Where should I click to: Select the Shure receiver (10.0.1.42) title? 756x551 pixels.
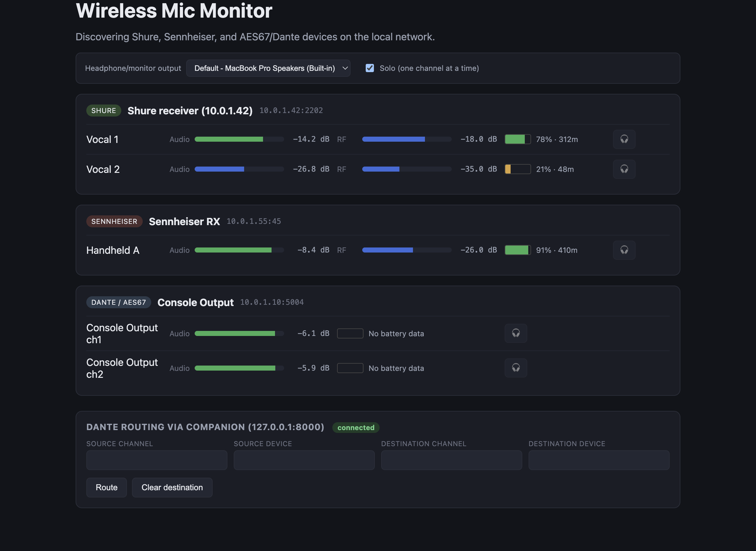pos(190,111)
